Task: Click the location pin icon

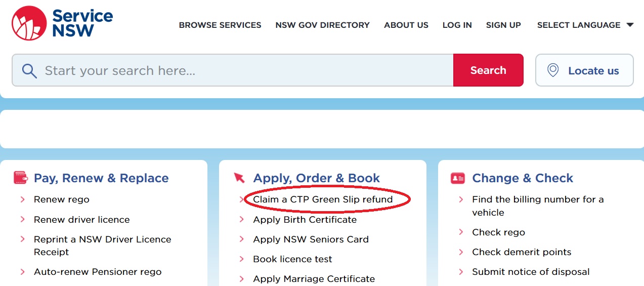Action: pos(553,70)
